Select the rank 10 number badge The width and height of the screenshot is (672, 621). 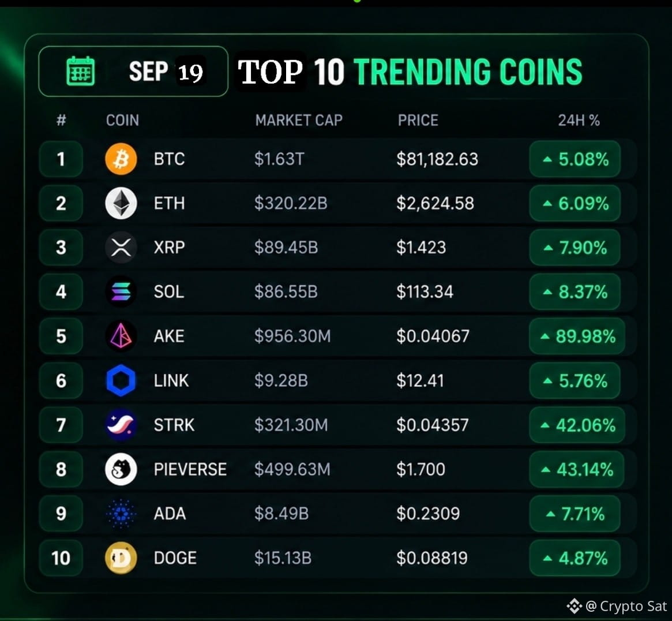(x=61, y=558)
